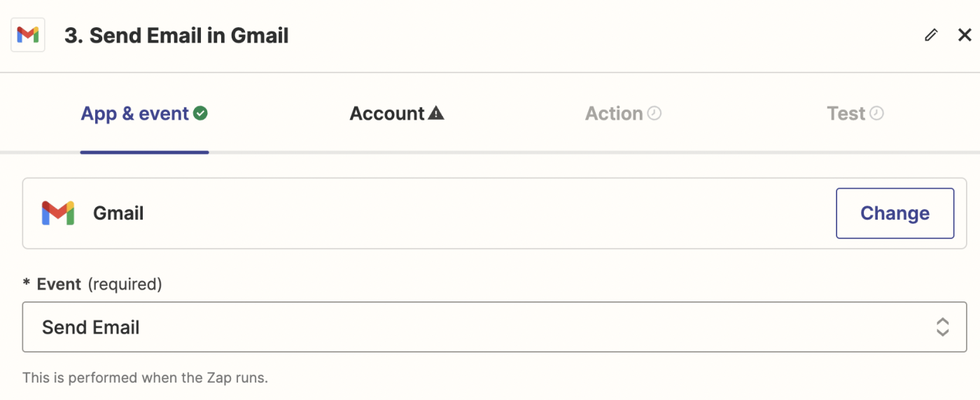Click the "(required)" text beside Event
Image resolution: width=980 pixels, height=400 pixels.
point(125,284)
